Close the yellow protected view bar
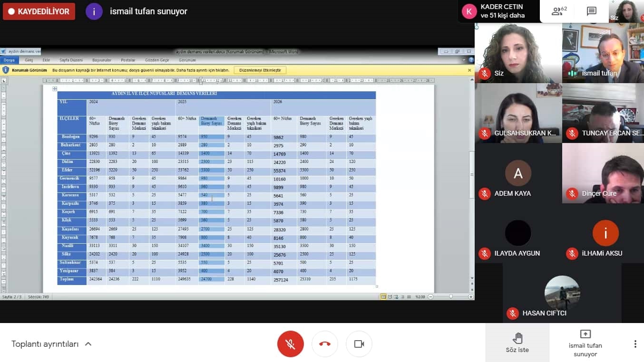The width and height of the screenshot is (644, 362). coord(469,70)
